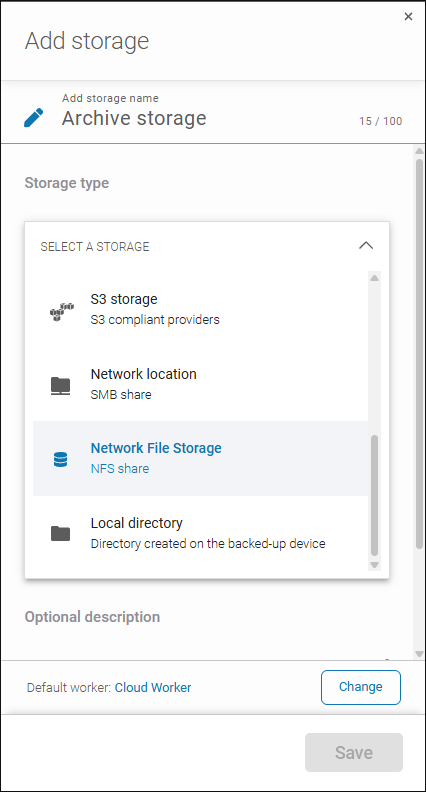Screen dimensions: 426x792
Task: Click the S3 storage blocks icon
Action: (x=61, y=310)
